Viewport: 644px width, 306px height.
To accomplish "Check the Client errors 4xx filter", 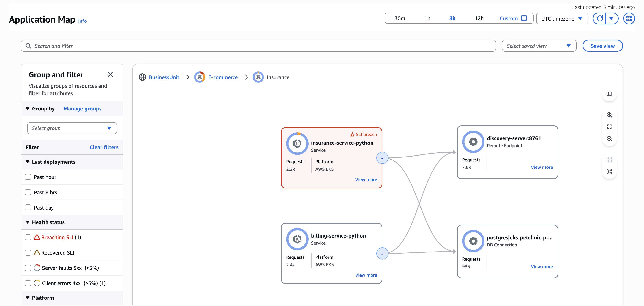I will [28, 283].
